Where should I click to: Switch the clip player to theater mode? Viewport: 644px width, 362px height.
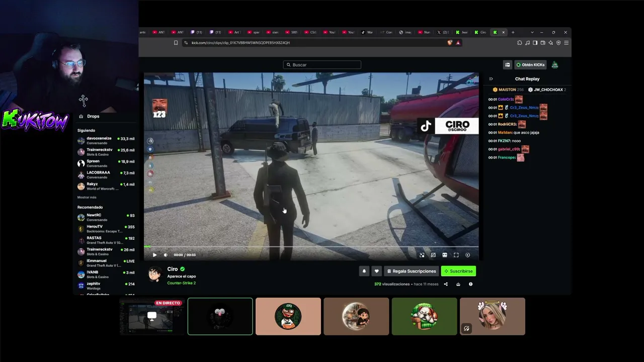[445, 255]
